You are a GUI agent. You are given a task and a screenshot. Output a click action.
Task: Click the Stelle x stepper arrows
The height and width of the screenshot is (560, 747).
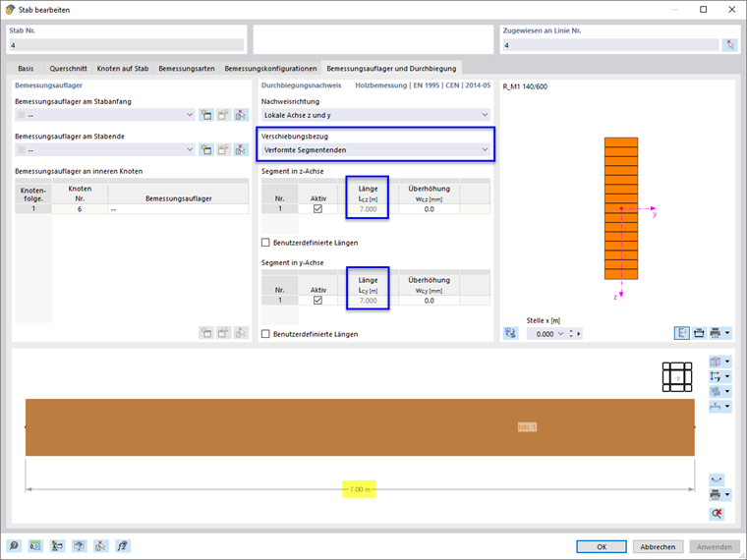coord(571,334)
